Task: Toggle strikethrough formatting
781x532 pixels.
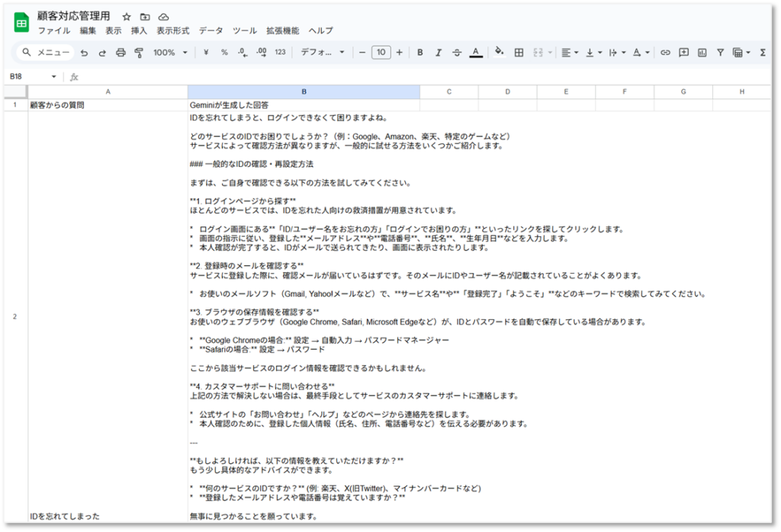Action: [x=457, y=53]
